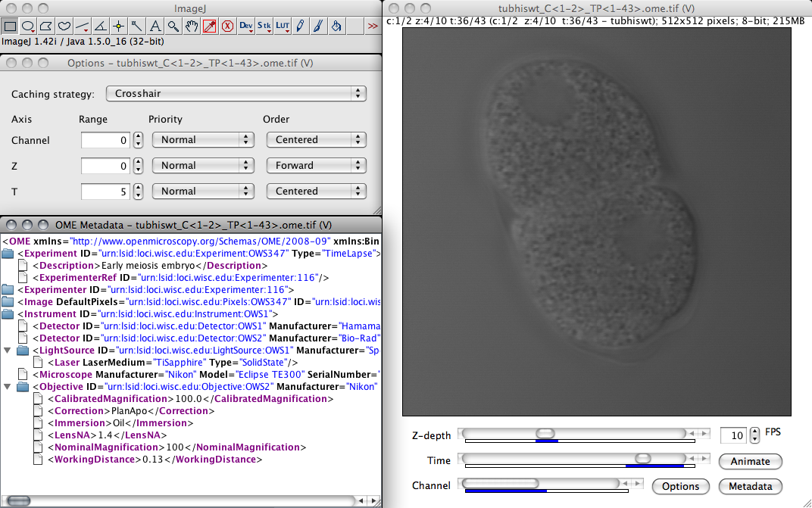
Task: Collapse the LightSource tree node
Action: pos(8,351)
